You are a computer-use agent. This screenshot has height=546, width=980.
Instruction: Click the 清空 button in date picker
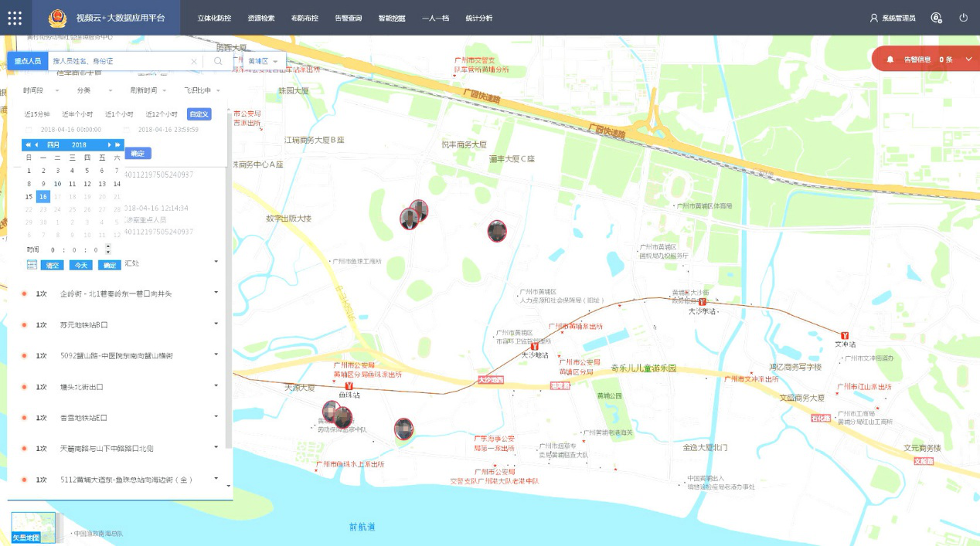[52, 265]
